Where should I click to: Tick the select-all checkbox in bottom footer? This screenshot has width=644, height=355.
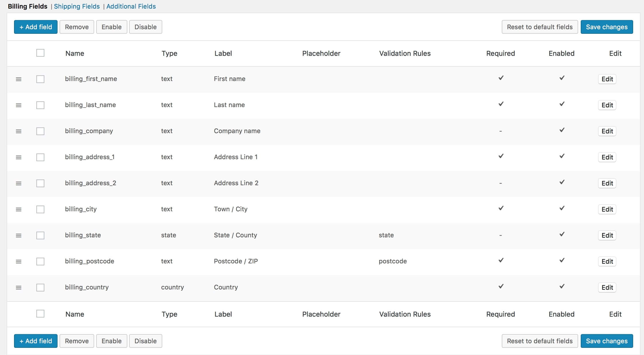40,314
